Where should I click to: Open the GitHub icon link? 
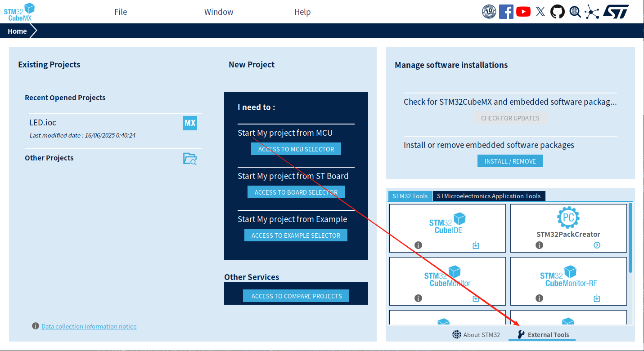(x=558, y=12)
